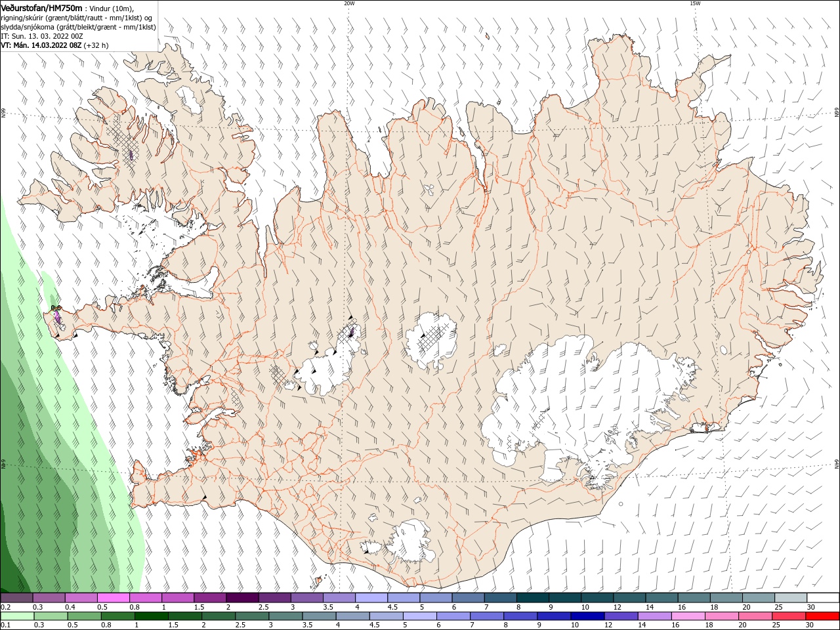The height and width of the screenshot is (630, 840).
Task: Click the palest green lower swatch labeled 0.1
Action: 17,616
